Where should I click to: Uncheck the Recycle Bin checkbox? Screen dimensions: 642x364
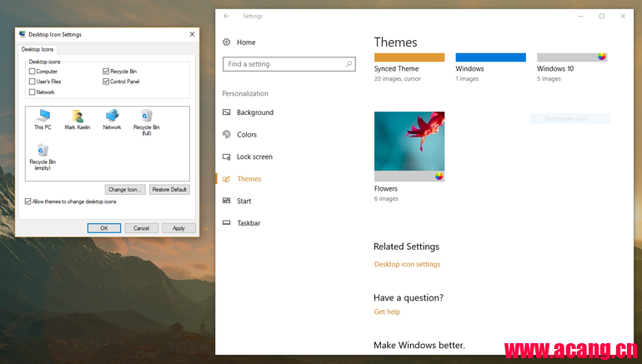pos(106,71)
